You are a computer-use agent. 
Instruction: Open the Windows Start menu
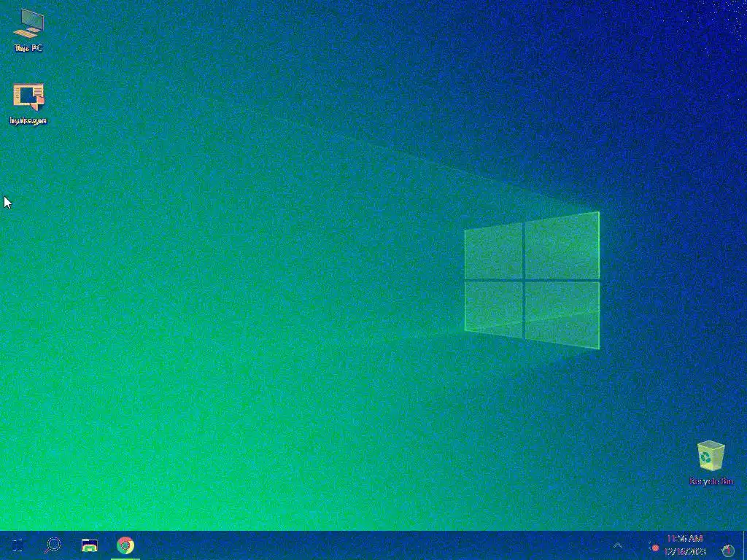18,545
